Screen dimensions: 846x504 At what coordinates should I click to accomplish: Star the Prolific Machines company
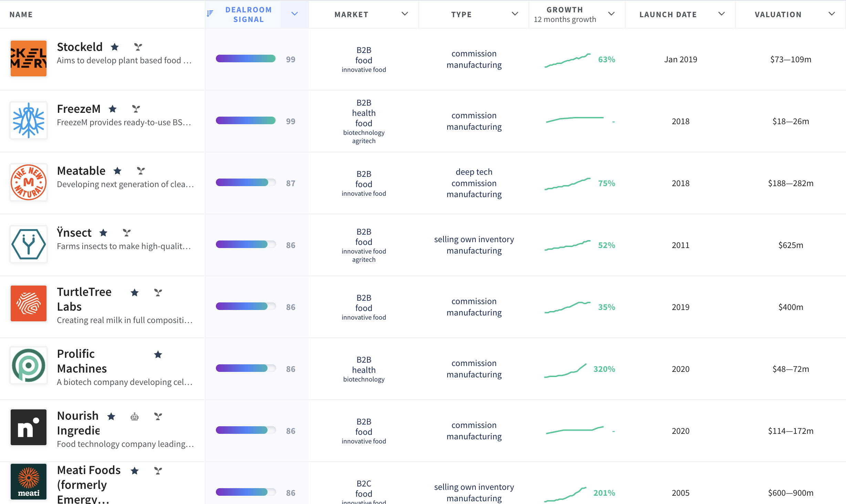click(158, 354)
